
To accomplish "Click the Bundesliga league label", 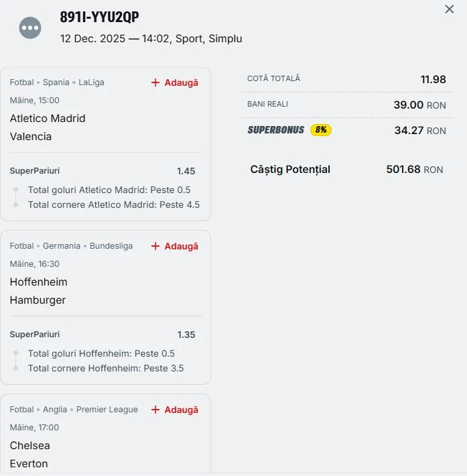I will tap(111, 246).
